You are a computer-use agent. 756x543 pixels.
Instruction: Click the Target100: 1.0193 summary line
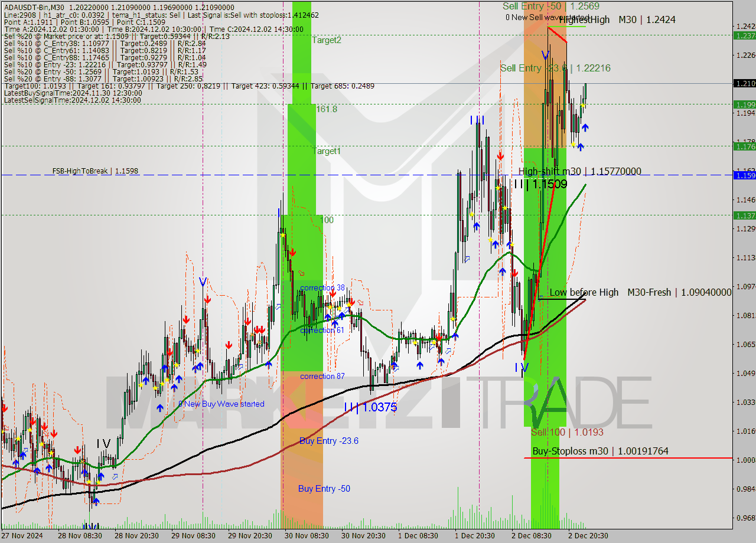pyautogui.click(x=188, y=86)
